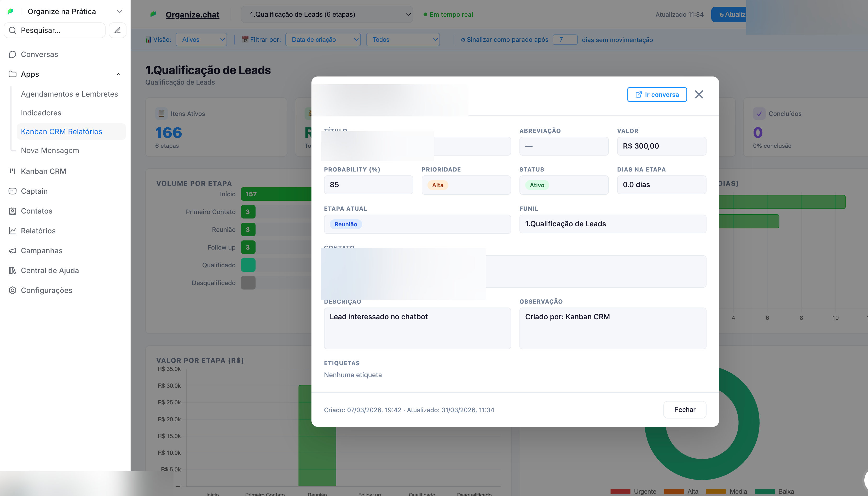
Task: Click the Fechar button
Action: (x=685, y=410)
